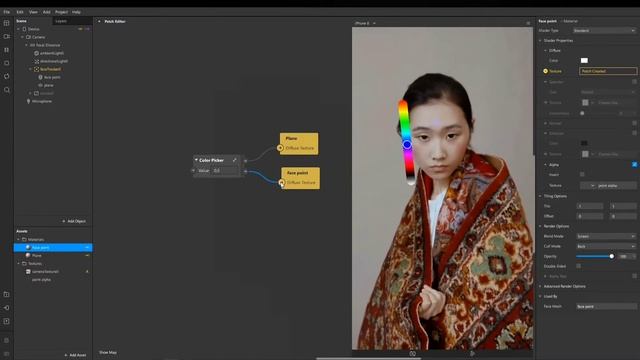Enable the Alpha Test checkbox

click(635, 276)
